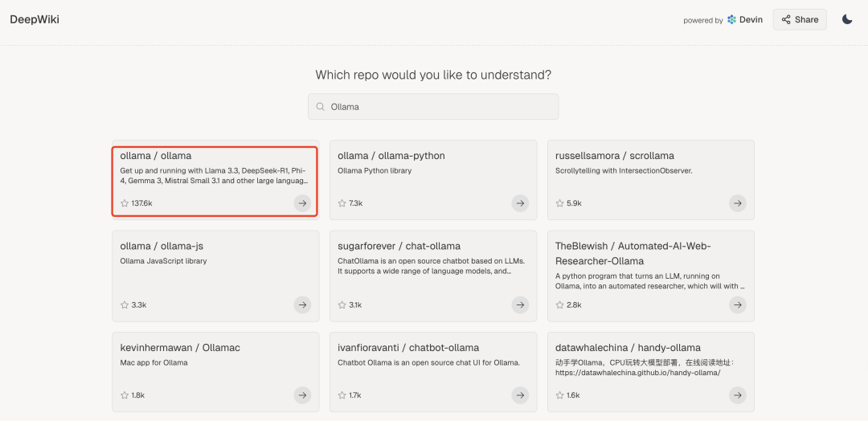Click star icon beside 1.6k

point(559,395)
